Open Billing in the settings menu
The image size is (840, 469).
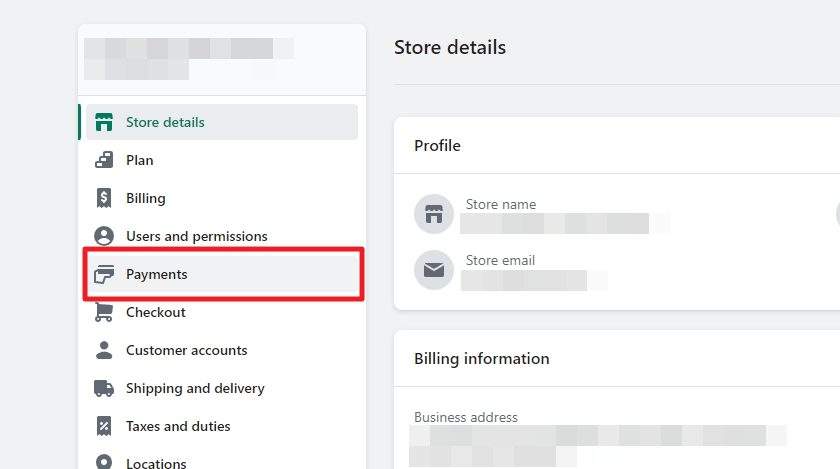point(222,198)
